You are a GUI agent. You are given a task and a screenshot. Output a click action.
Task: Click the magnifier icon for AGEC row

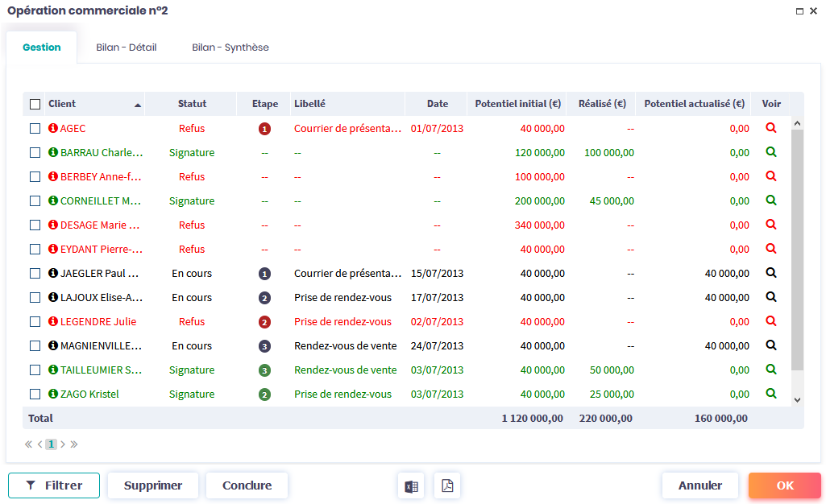click(771, 128)
